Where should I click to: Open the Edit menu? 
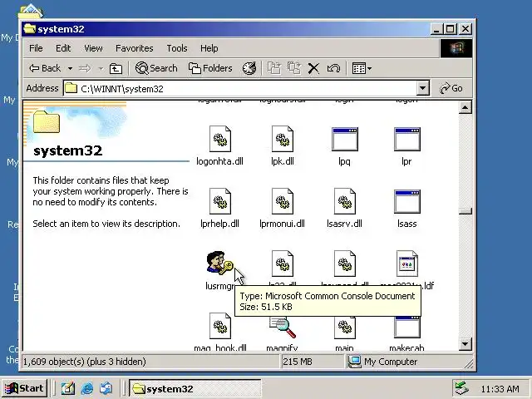coord(63,48)
